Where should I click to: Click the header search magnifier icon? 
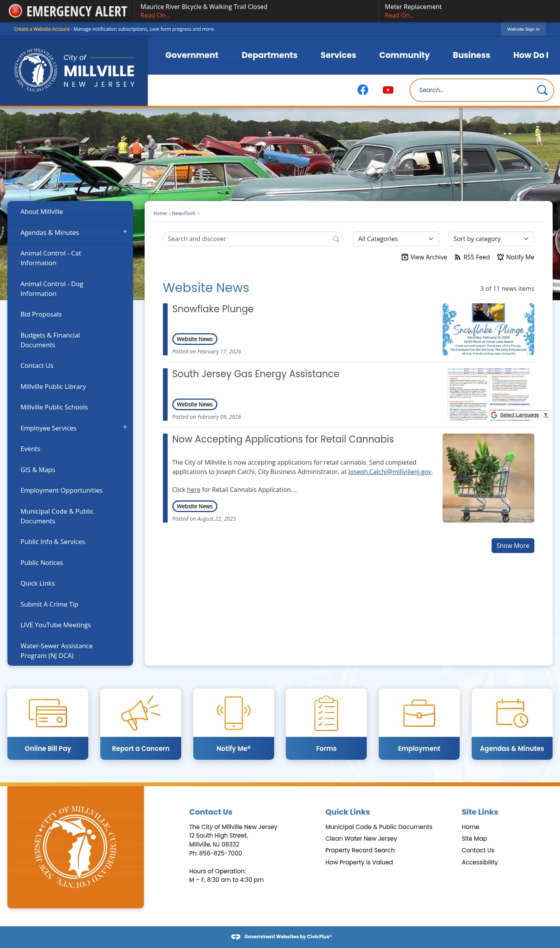(x=542, y=90)
